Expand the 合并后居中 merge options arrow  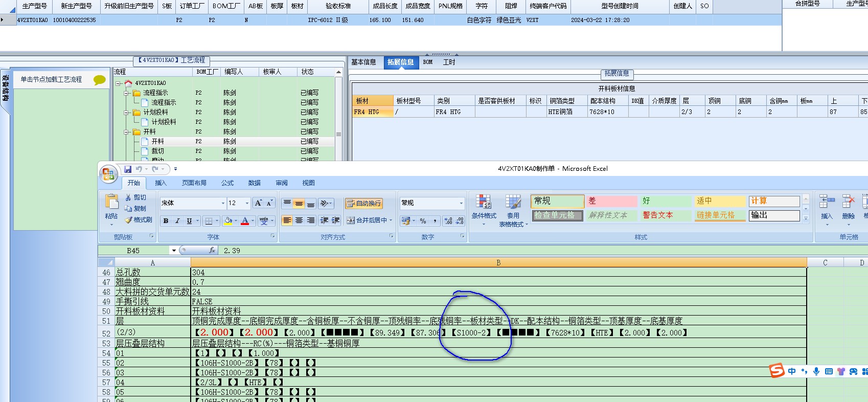click(391, 220)
